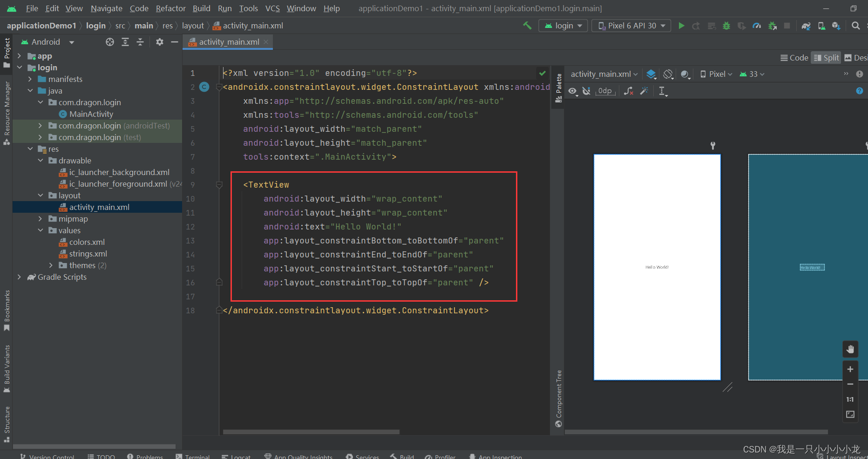Screen dimensions: 868x459
Task: Open the Android project view dropdown
Action: coord(48,42)
